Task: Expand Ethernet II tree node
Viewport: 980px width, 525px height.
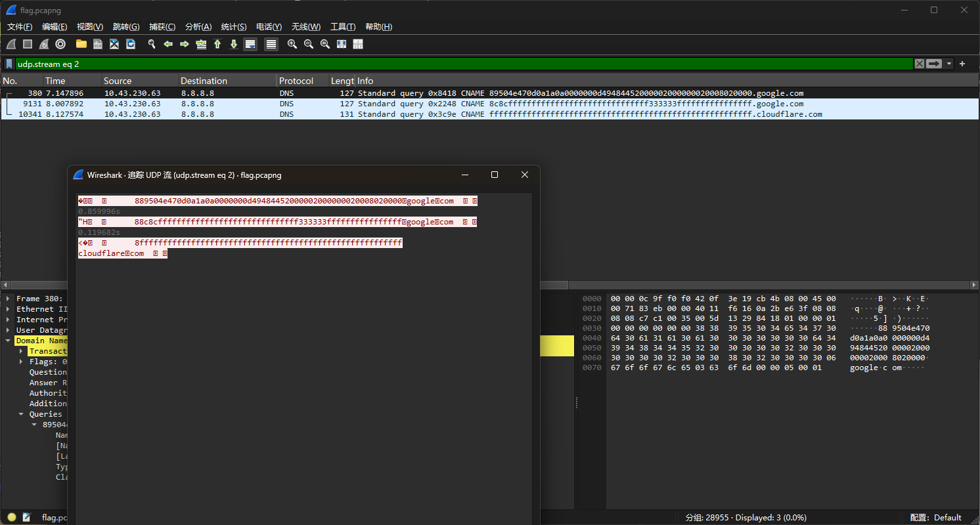Action: tap(9, 309)
